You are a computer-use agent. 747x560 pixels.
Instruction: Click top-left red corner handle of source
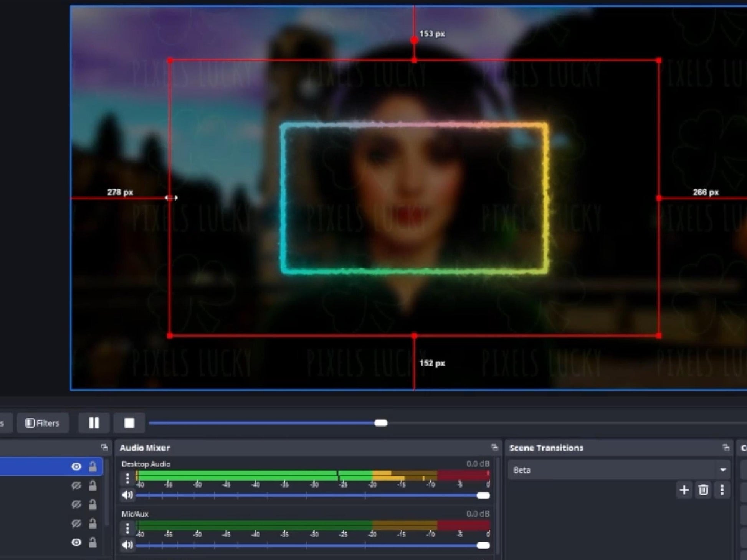170,60
